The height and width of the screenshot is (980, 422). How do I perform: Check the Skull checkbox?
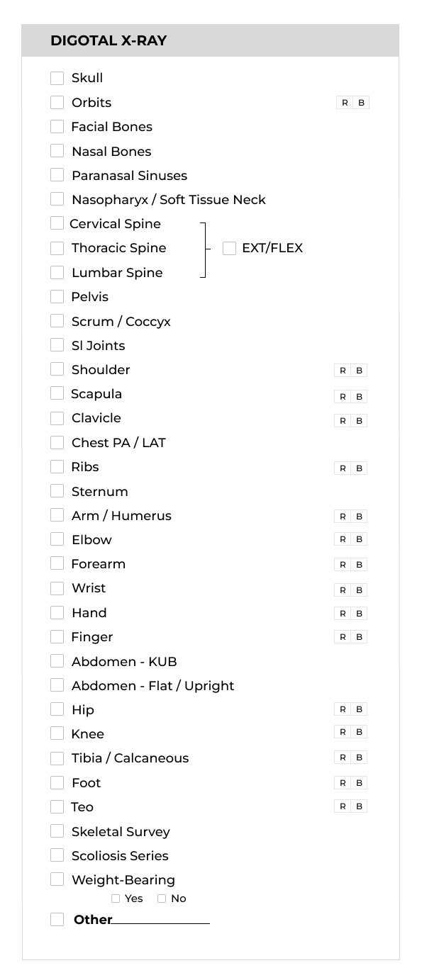click(57, 78)
